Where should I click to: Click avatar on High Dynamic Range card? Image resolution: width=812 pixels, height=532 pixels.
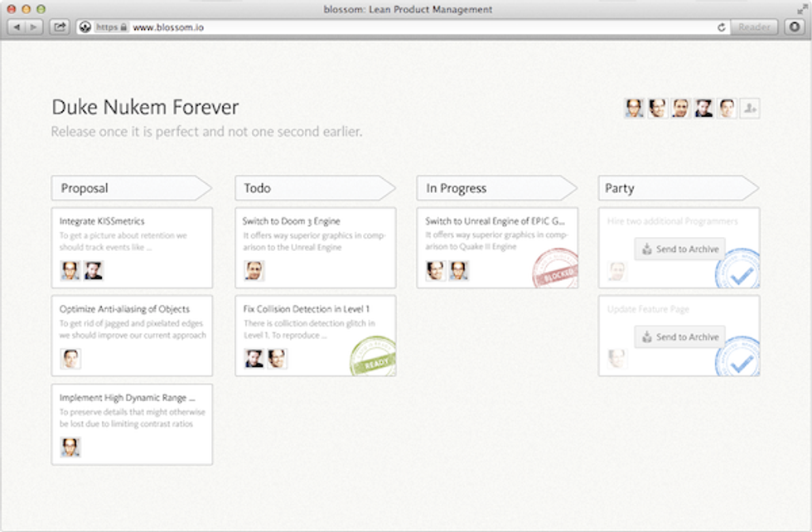pyautogui.click(x=70, y=447)
